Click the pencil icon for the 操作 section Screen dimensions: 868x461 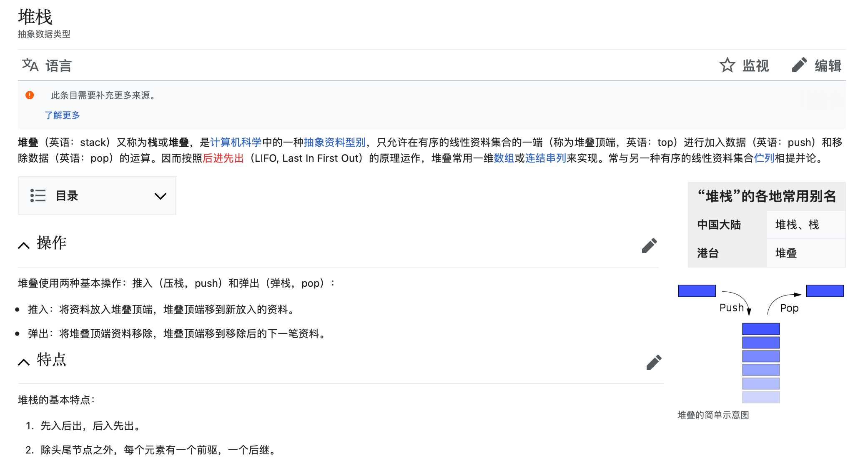[x=649, y=246]
